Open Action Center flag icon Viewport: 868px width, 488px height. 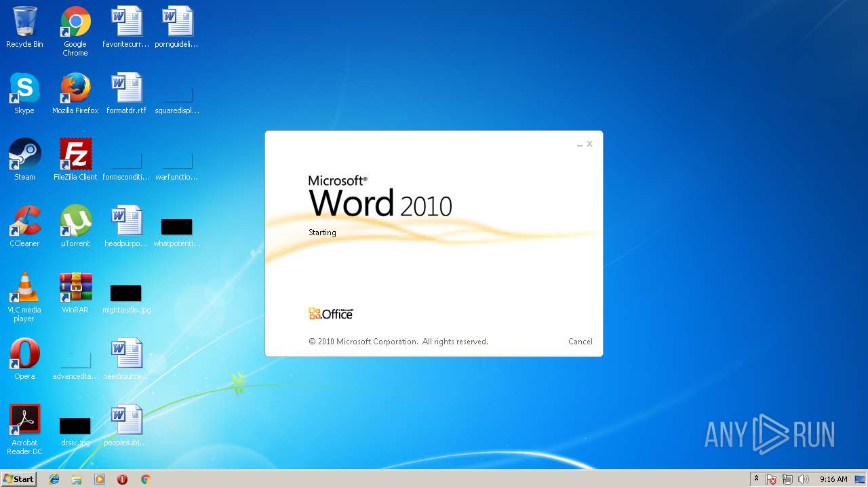coord(771,479)
